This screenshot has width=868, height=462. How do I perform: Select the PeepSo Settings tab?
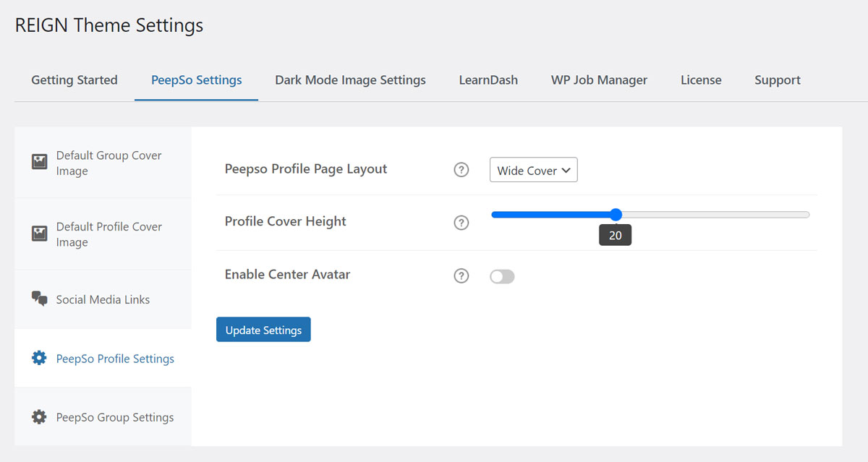(197, 80)
